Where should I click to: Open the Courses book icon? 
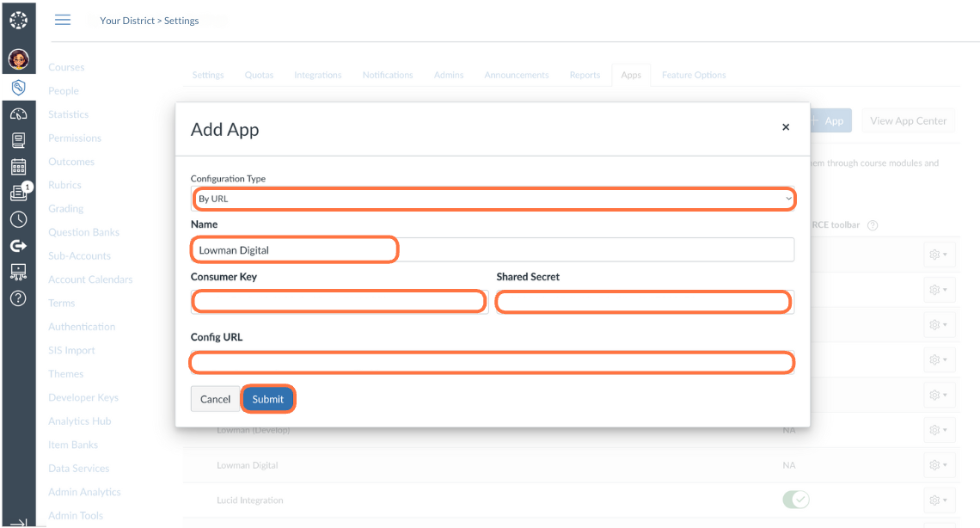click(18, 140)
